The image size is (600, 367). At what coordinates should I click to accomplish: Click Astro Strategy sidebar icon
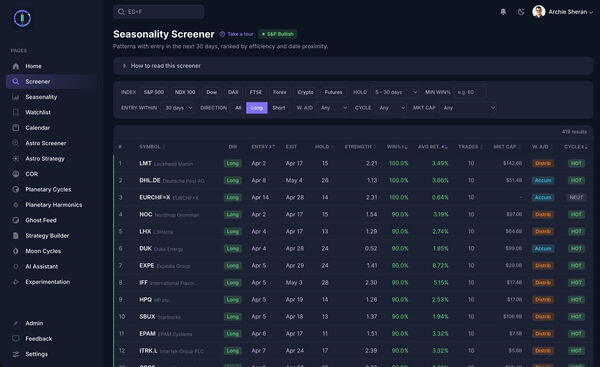[16, 158]
